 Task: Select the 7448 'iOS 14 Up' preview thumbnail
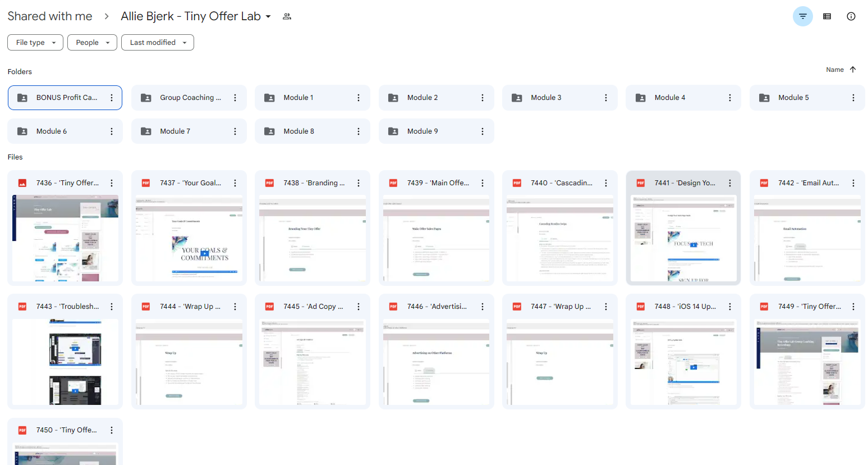coord(683,362)
